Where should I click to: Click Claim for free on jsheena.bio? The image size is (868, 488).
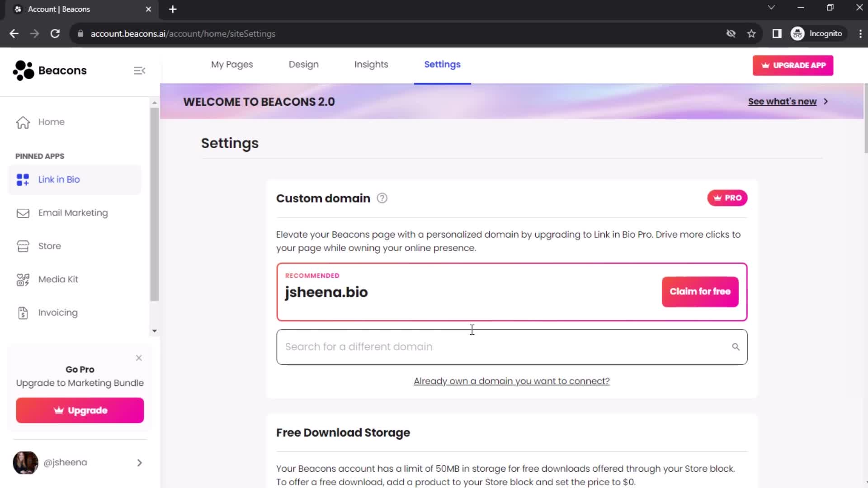pos(702,291)
